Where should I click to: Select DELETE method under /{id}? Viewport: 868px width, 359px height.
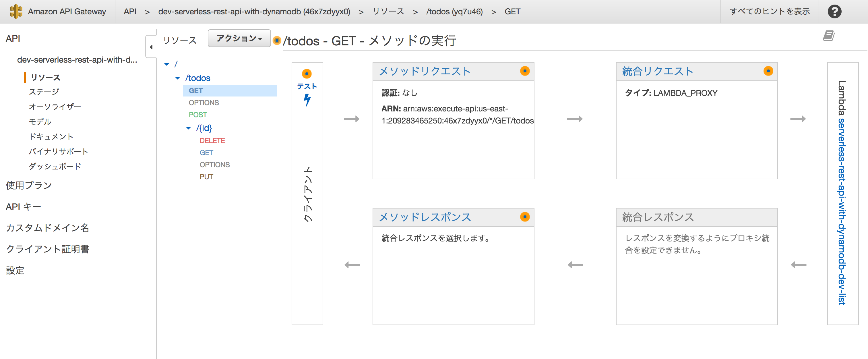(212, 140)
